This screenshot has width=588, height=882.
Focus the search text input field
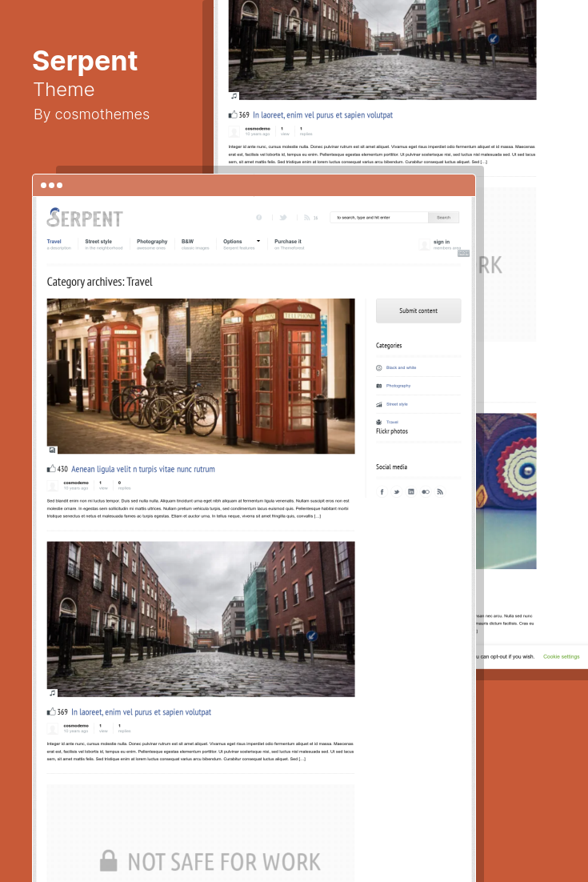(x=379, y=217)
